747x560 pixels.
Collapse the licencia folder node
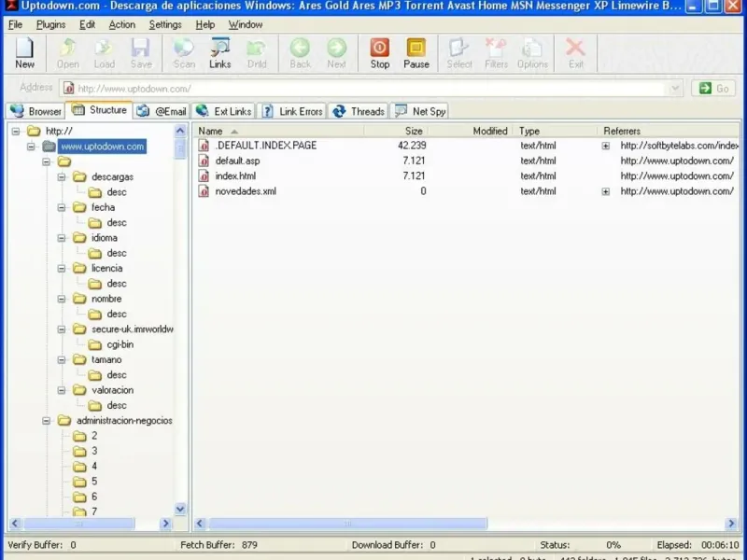[x=62, y=269]
